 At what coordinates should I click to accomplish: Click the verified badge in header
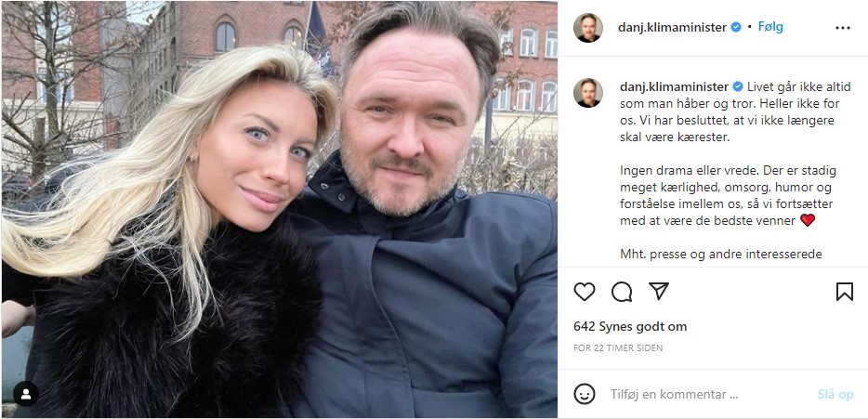(736, 27)
